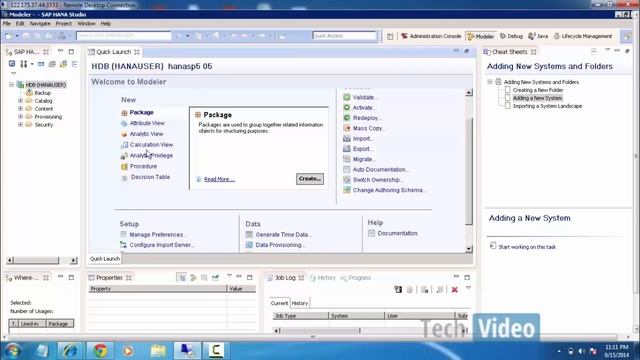Check Creating a New Folder step
This screenshot has width=640, height=360.
(x=507, y=90)
